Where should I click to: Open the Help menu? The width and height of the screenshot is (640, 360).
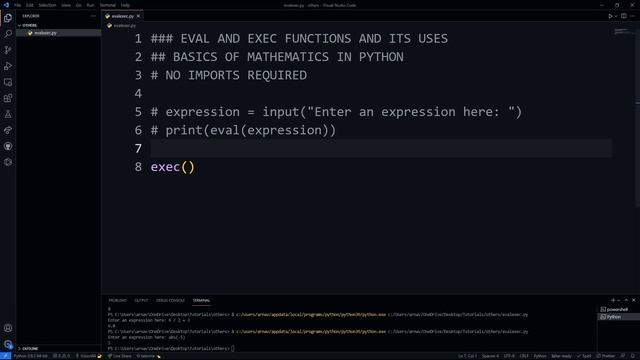click(125, 5)
